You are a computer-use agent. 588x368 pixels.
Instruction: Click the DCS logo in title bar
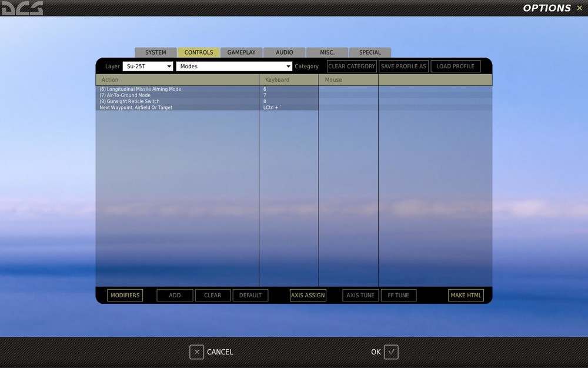click(x=22, y=8)
